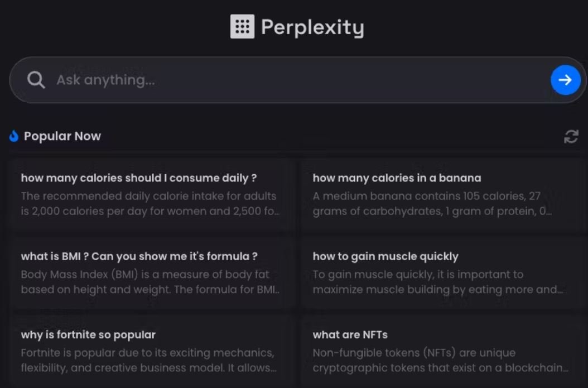Click the magnifying glass search icon
This screenshot has width=588, height=388.
(36, 80)
